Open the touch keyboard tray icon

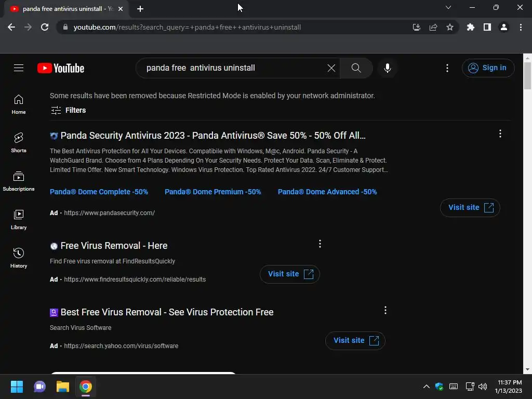point(453,387)
